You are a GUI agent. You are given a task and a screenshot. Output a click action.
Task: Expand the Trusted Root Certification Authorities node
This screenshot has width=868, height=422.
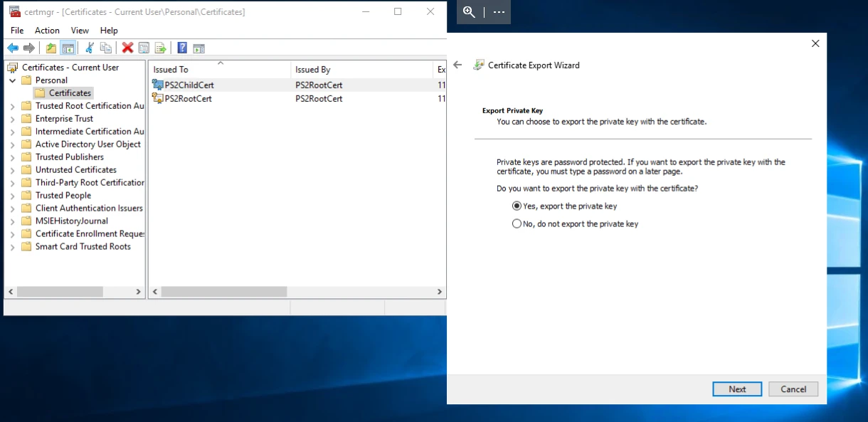click(13, 105)
